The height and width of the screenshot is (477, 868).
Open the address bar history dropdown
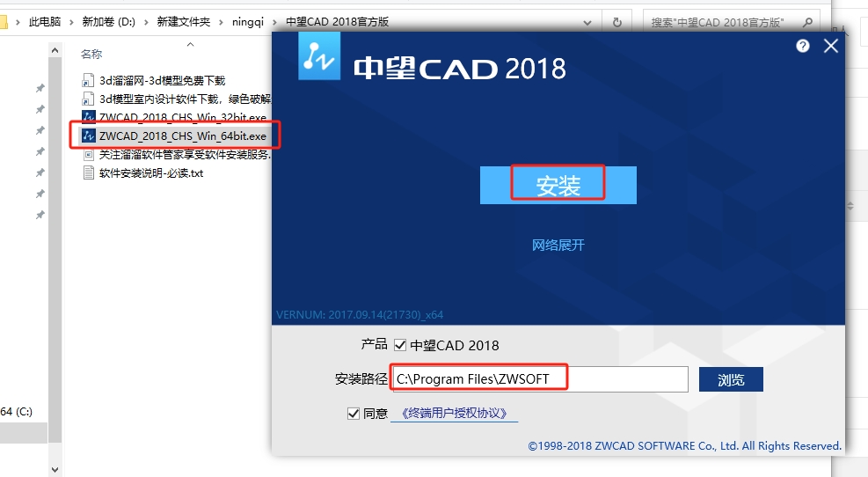point(587,23)
